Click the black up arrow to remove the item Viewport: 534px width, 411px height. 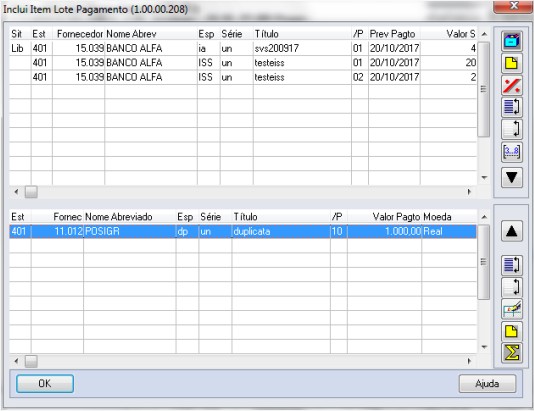(512, 231)
